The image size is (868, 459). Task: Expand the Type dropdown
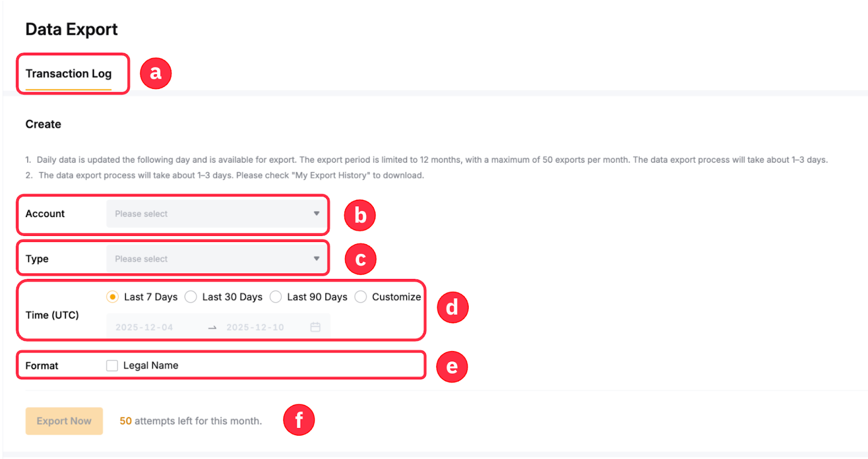pyautogui.click(x=216, y=259)
